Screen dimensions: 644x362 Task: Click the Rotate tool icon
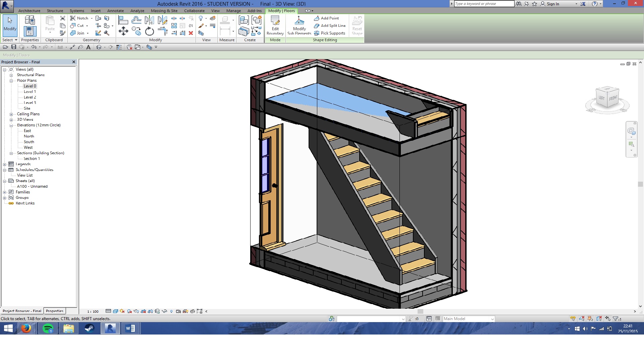click(149, 32)
